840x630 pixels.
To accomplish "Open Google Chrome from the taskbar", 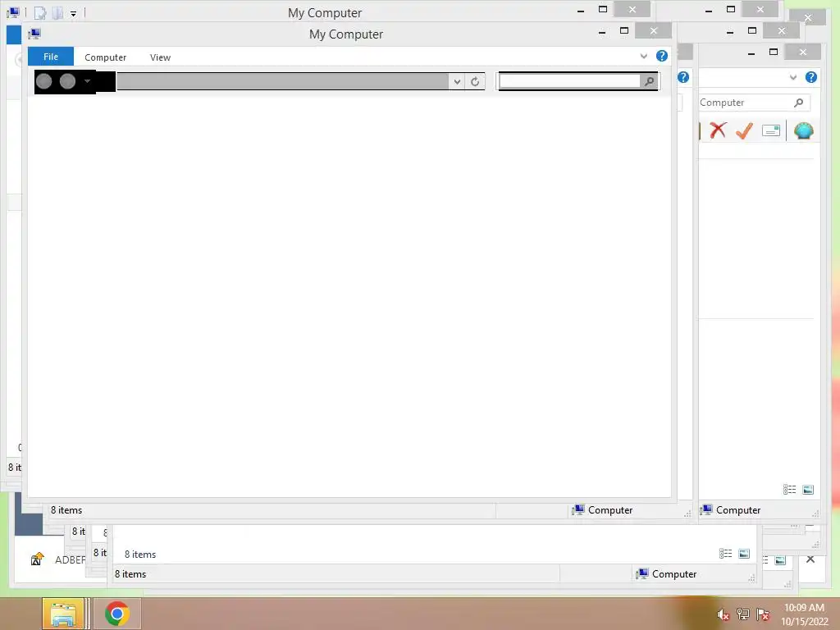I will tap(117, 614).
